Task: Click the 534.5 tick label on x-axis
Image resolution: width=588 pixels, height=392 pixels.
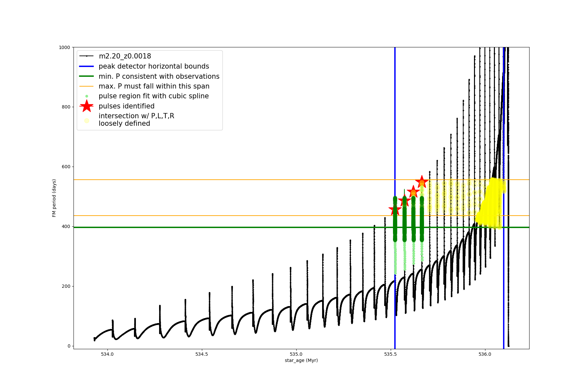Action: click(202, 354)
